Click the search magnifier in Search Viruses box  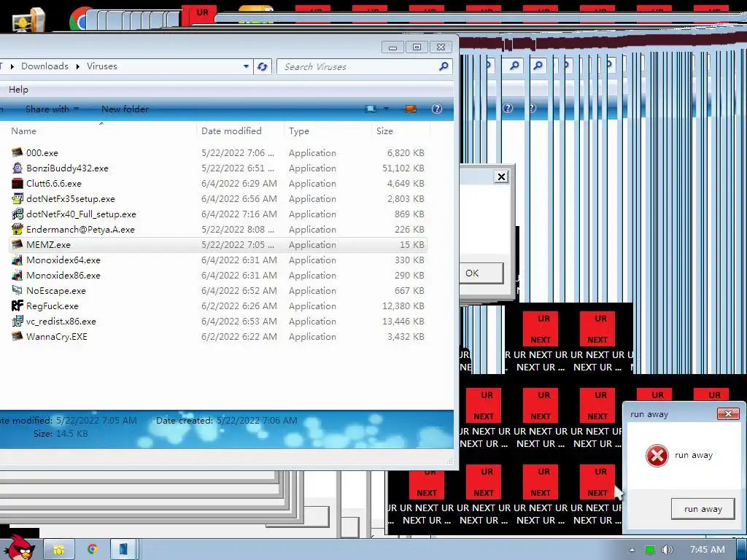point(444,66)
